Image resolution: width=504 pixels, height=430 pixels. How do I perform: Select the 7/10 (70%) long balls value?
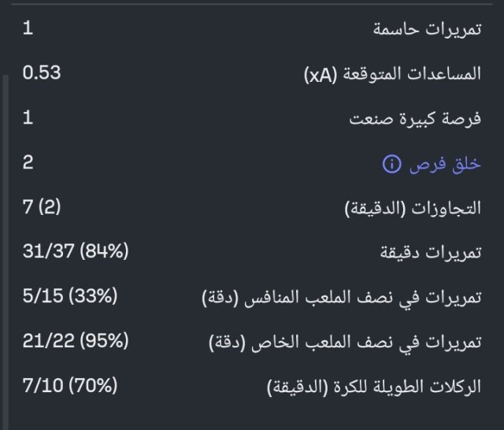tap(70, 386)
